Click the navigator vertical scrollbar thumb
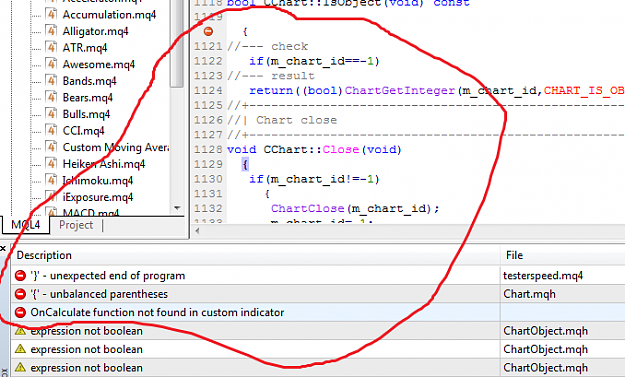 pyautogui.click(x=177, y=43)
